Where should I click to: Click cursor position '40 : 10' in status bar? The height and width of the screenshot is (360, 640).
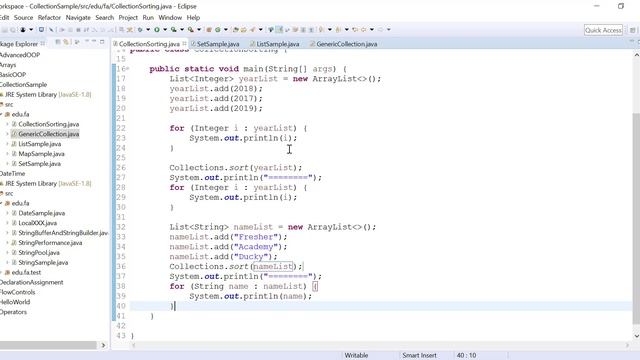[x=467, y=355]
